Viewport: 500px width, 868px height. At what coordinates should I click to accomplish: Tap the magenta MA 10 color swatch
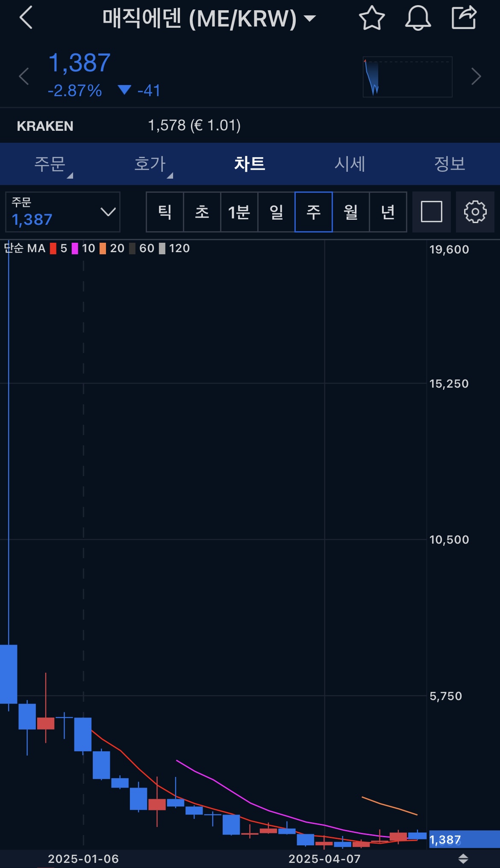(x=75, y=248)
